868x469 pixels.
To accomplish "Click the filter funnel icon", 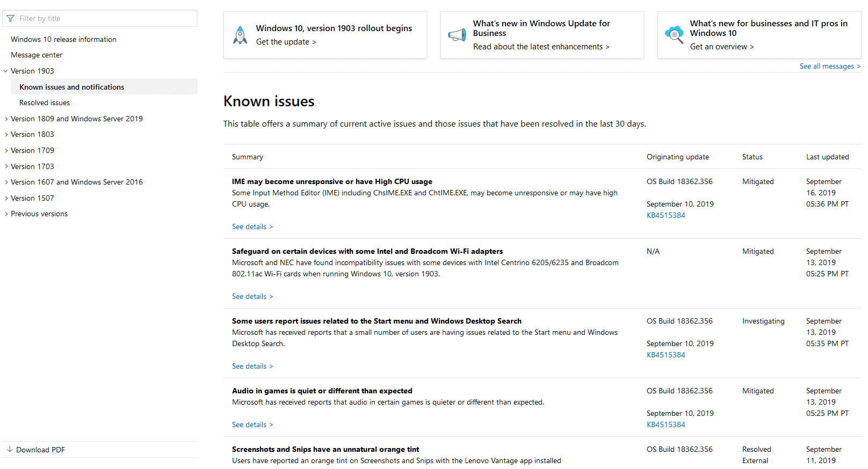I will (x=10, y=19).
